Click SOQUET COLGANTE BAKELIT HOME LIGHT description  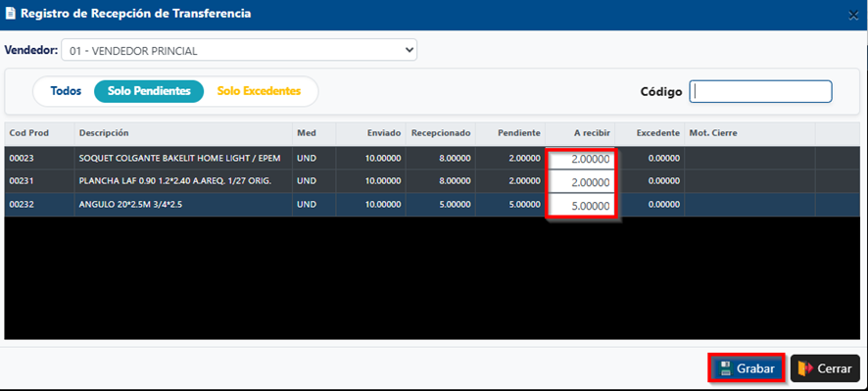tap(180, 159)
